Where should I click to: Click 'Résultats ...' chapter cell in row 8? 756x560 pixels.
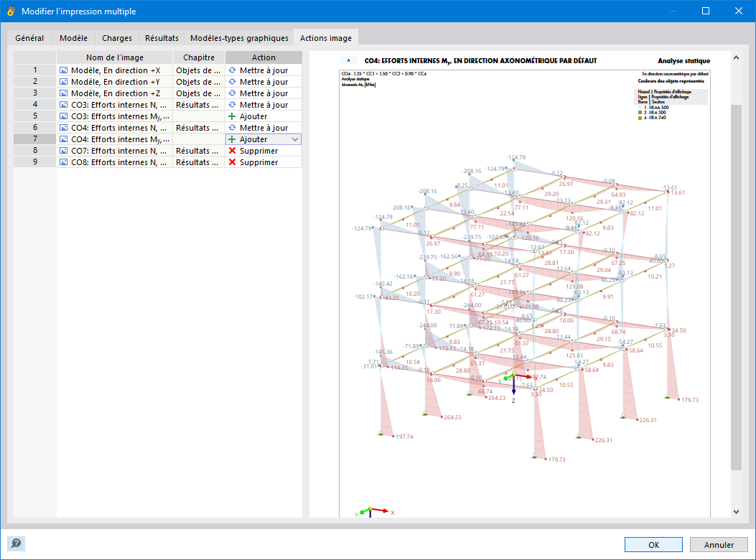199,151
